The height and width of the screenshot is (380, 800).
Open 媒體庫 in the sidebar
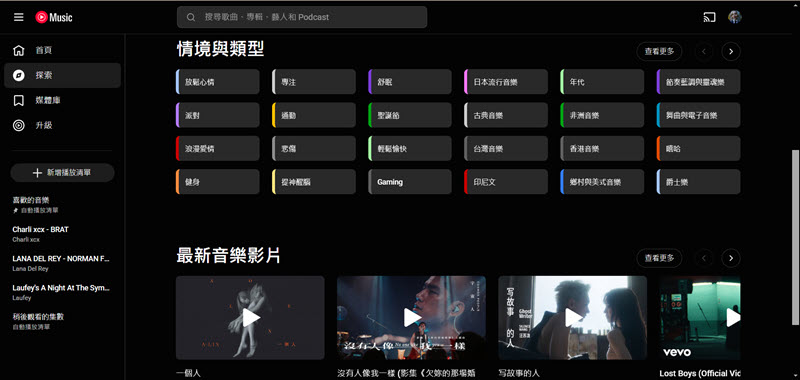pyautogui.click(x=62, y=100)
